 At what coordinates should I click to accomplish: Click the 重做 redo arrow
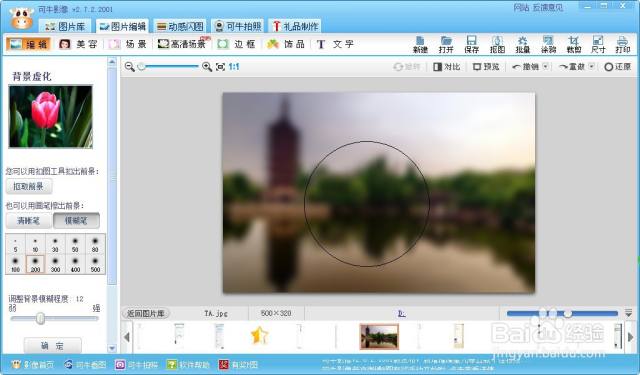click(572, 67)
